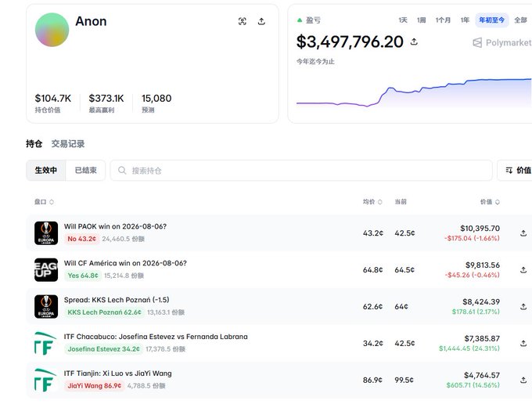
Task: Share the ITF Chacabuco position
Action: [x=523, y=343]
